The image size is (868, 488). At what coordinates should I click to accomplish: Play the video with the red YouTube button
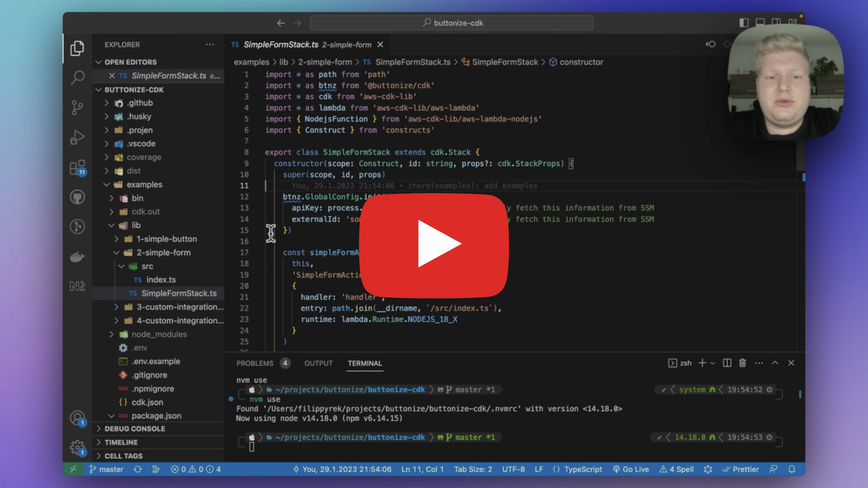[x=434, y=246]
